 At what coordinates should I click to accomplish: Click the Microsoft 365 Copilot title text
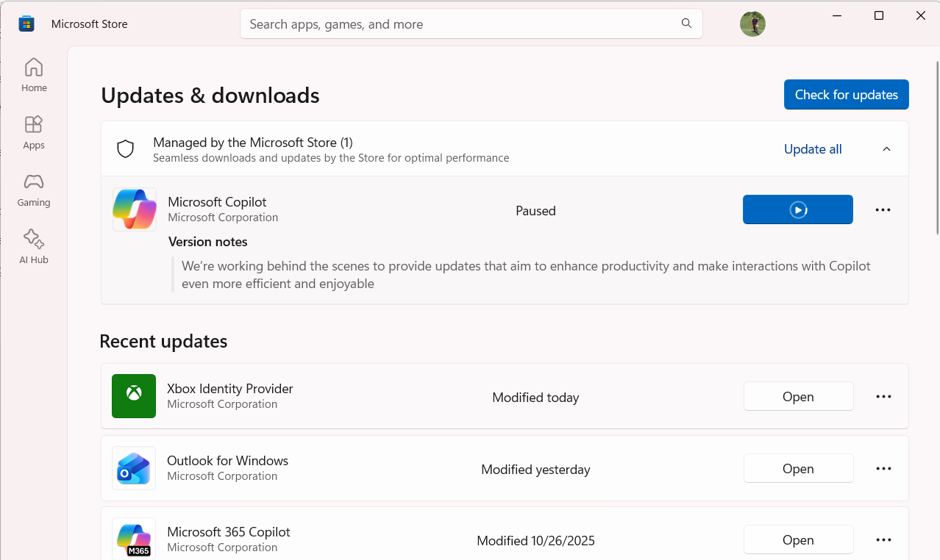click(229, 532)
